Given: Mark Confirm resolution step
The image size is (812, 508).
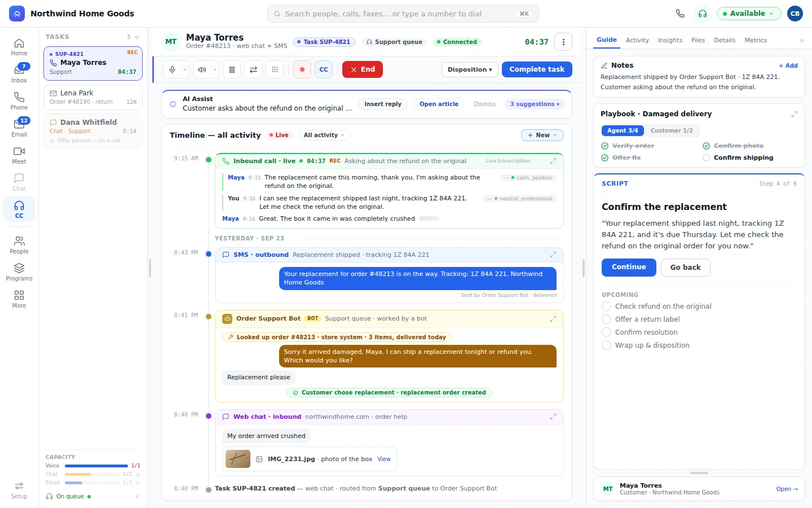Looking at the screenshot, I should pos(606,332).
